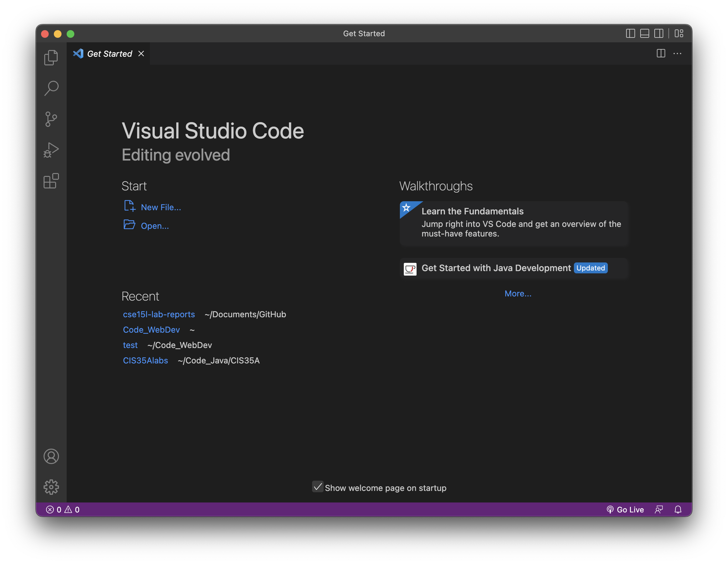
Task: Open recent folder cse15l-lab-reports
Action: point(159,314)
